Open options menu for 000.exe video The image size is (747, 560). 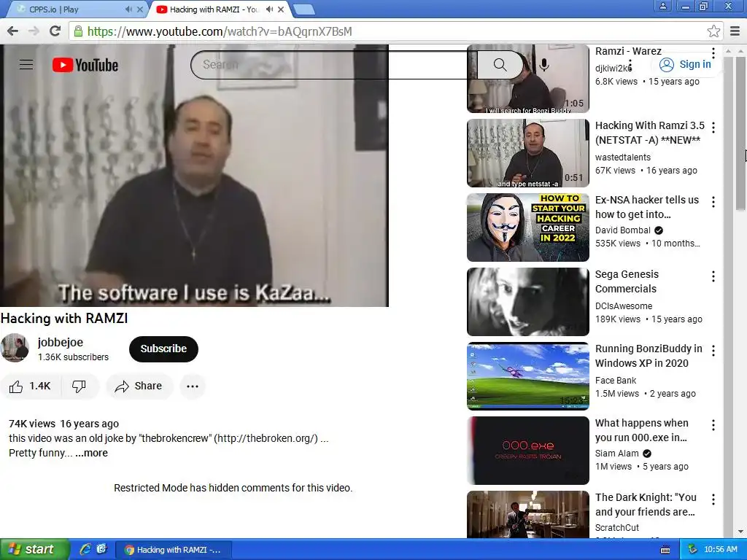(x=713, y=425)
